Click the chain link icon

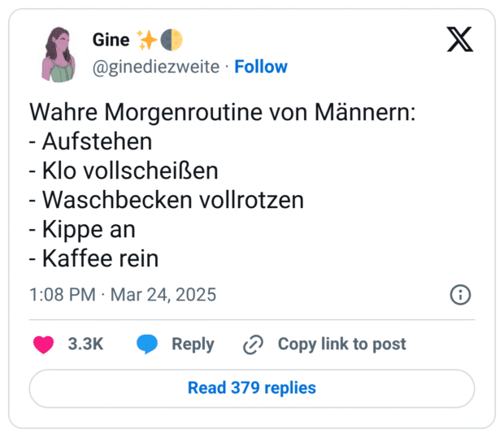254,344
